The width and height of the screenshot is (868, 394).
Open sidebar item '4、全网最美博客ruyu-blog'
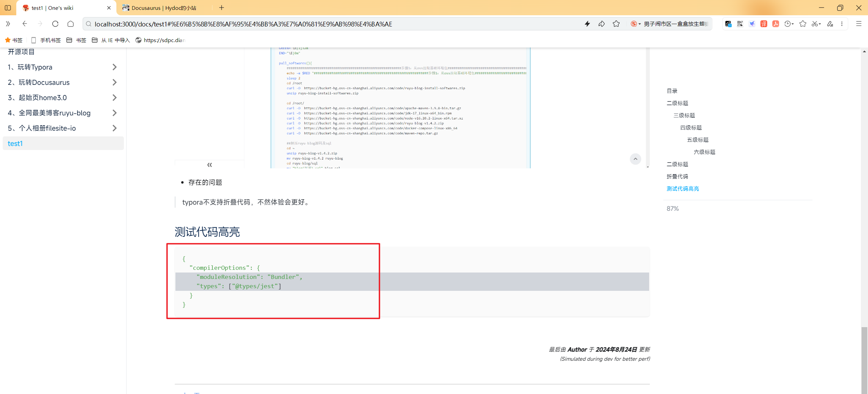49,113
